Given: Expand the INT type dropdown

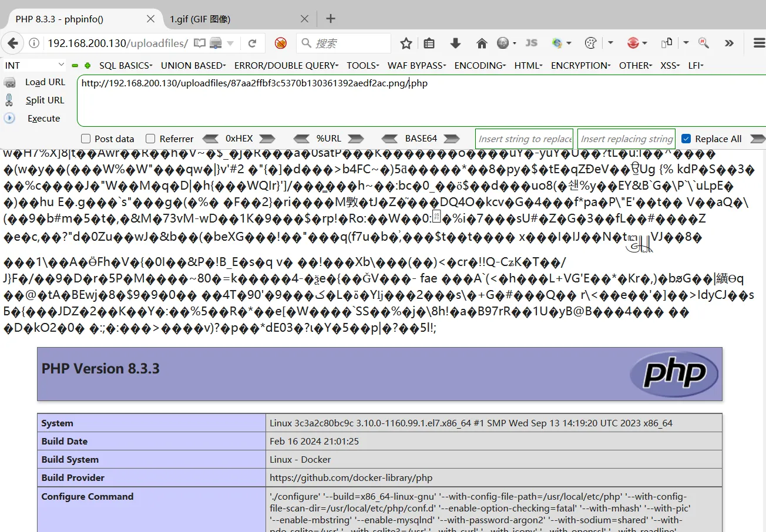Looking at the screenshot, I should pos(61,65).
